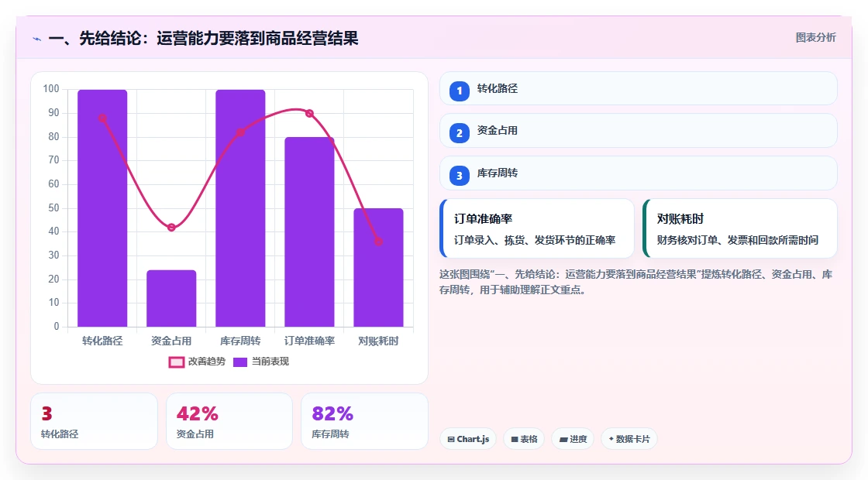Select the 库存周转 list item
868x480 pixels.
tap(639, 173)
